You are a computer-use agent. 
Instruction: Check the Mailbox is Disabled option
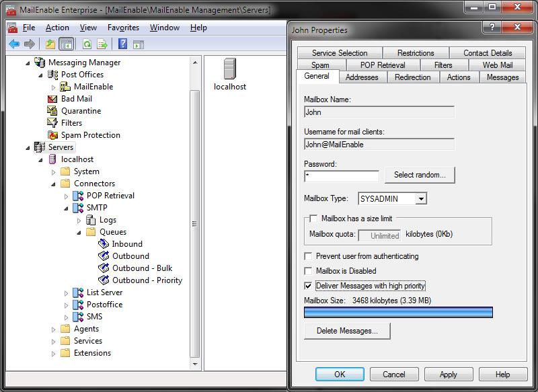308,271
